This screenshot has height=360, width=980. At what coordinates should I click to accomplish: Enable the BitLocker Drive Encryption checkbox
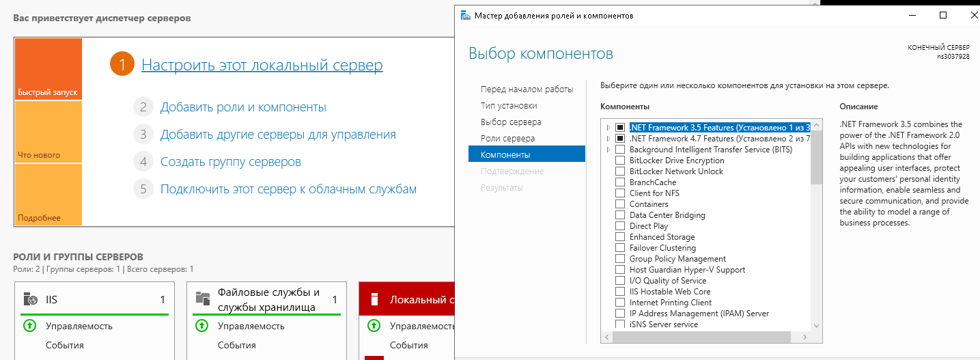coord(620,161)
